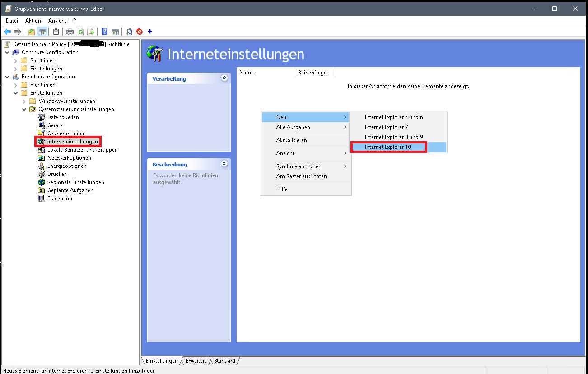Sort list by Name column header
The image size is (588, 374).
tap(266, 73)
